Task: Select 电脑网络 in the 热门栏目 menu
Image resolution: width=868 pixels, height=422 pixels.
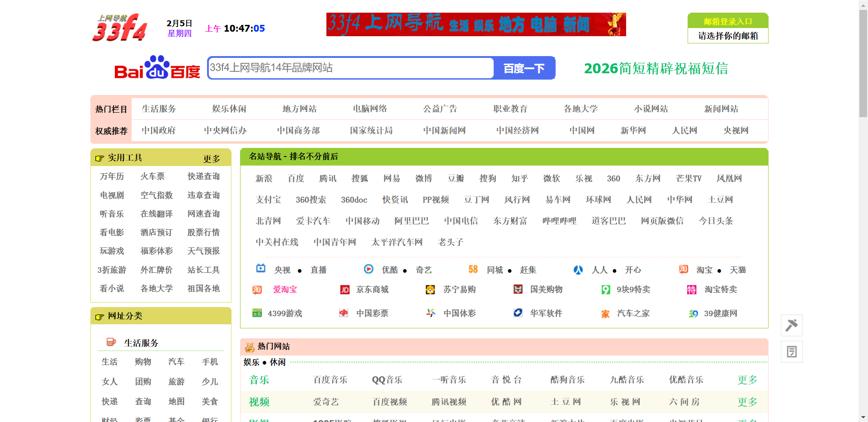Action: point(369,109)
